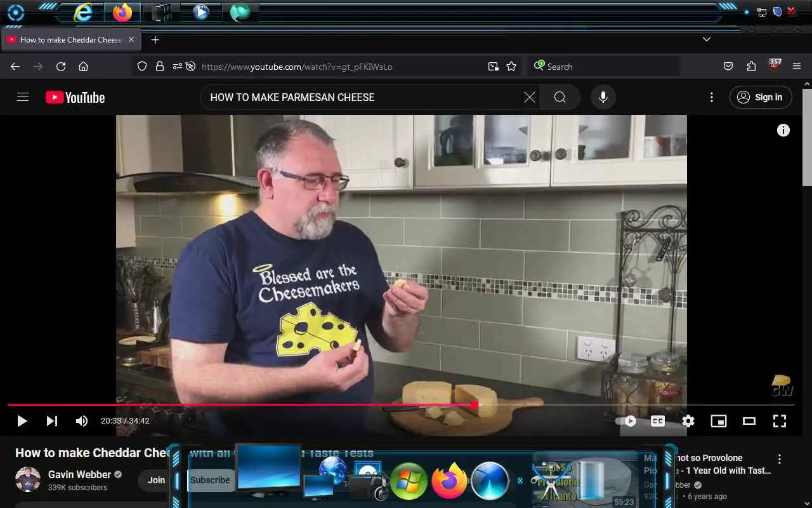Toggle closed captions on the video
The width and height of the screenshot is (812, 508).
(x=658, y=421)
